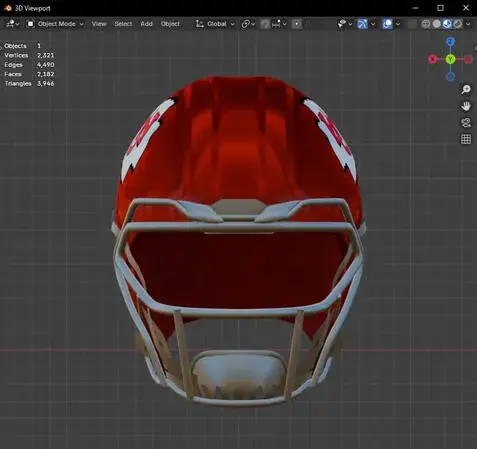The width and height of the screenshot is (477, 449).
Task: Open the transform pivot point dropdown
Action: (248, 24)
